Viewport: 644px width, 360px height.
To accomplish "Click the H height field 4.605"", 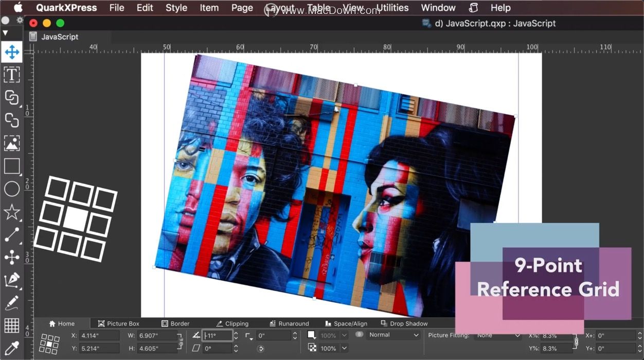I will pyautogui.click(x=157, y=349).
